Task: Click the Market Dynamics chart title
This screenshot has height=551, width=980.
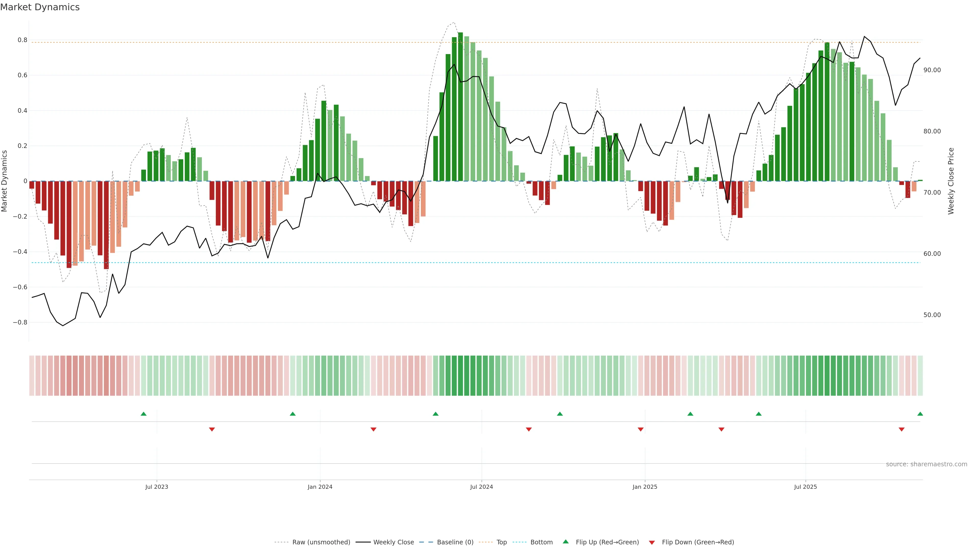Action: [x=40, y=7]
